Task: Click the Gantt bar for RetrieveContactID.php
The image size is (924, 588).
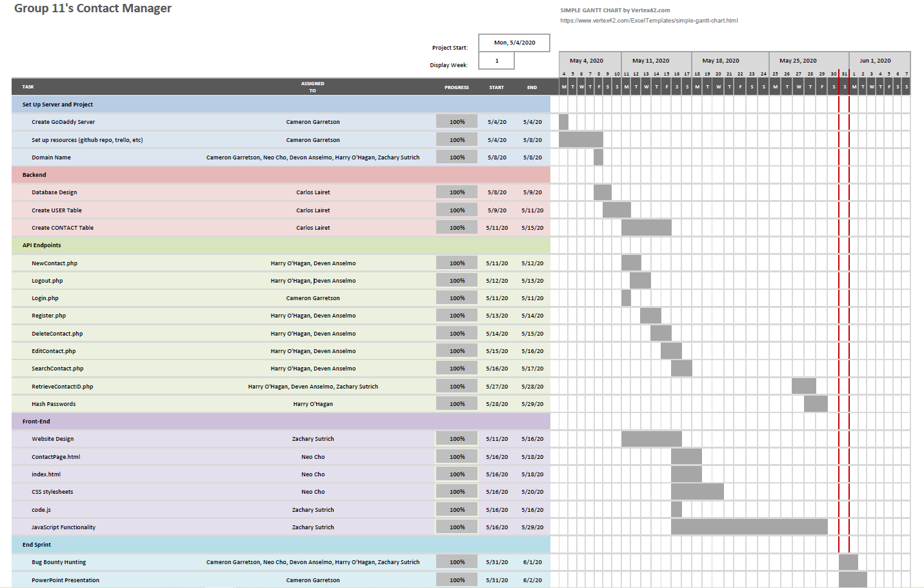Action: (803, 386)
